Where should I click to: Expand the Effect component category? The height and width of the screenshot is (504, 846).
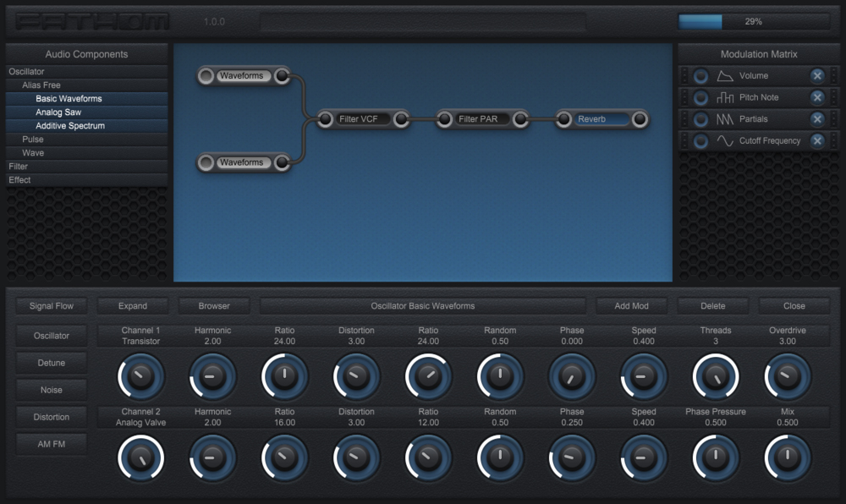[x=86, y=180]
